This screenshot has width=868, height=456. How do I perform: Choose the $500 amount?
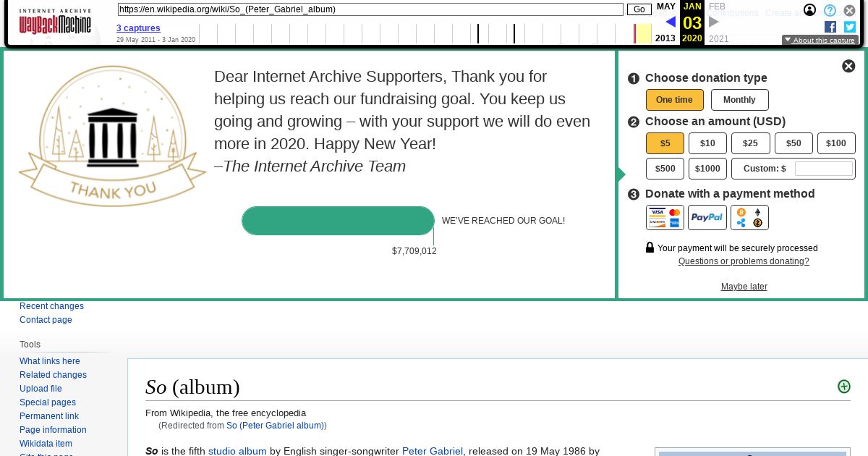pyautogui.click(x=665, y=169)
